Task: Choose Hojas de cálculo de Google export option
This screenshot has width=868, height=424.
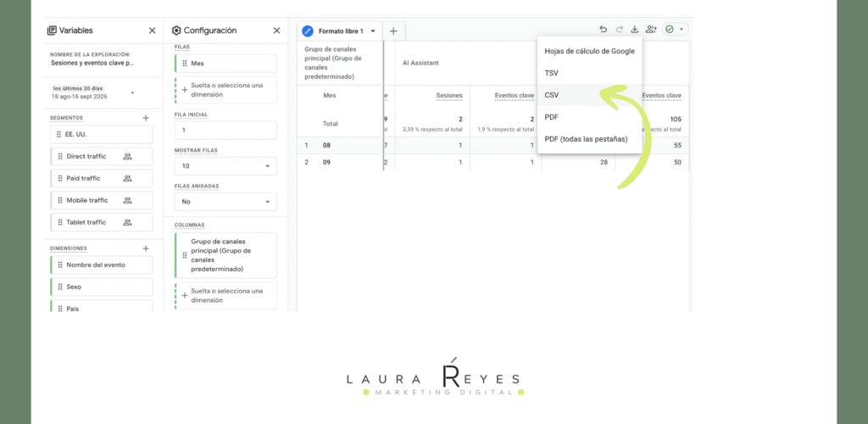Action: click(x=590, y=51)
